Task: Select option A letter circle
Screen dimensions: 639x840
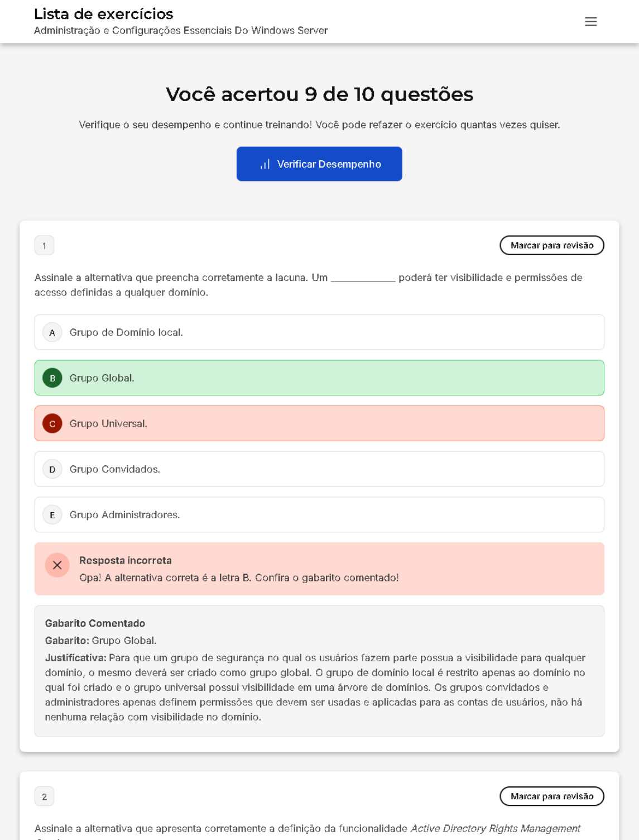Action: (x=52, y=333)
